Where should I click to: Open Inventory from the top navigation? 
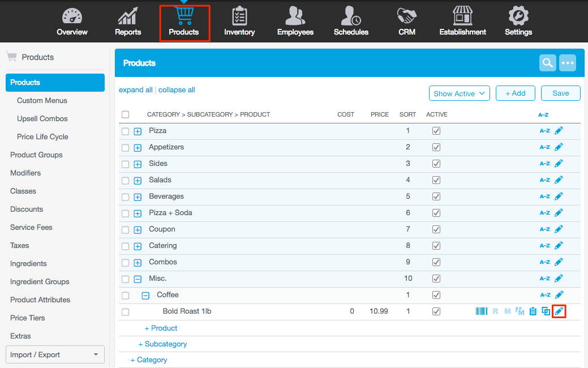239,22
